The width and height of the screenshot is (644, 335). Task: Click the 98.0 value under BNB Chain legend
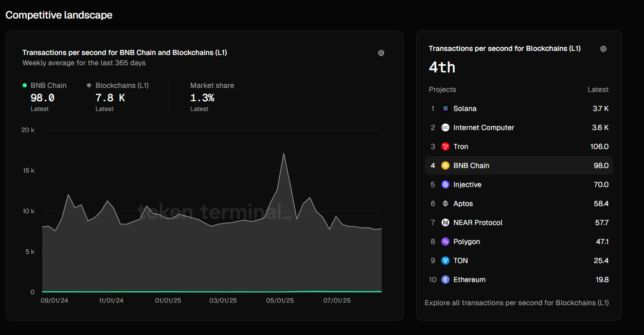tap(43, 98)
